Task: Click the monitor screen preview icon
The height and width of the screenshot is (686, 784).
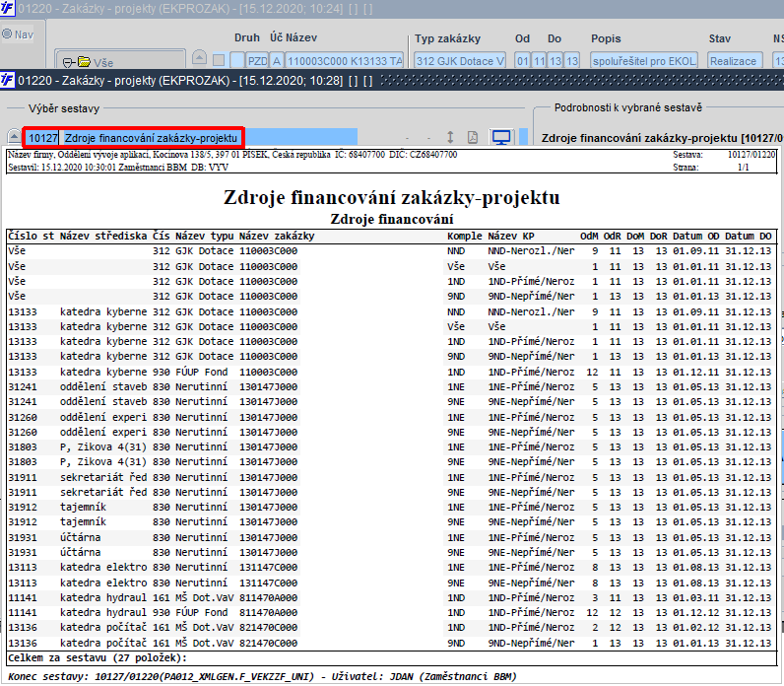Action: point(502,137)
